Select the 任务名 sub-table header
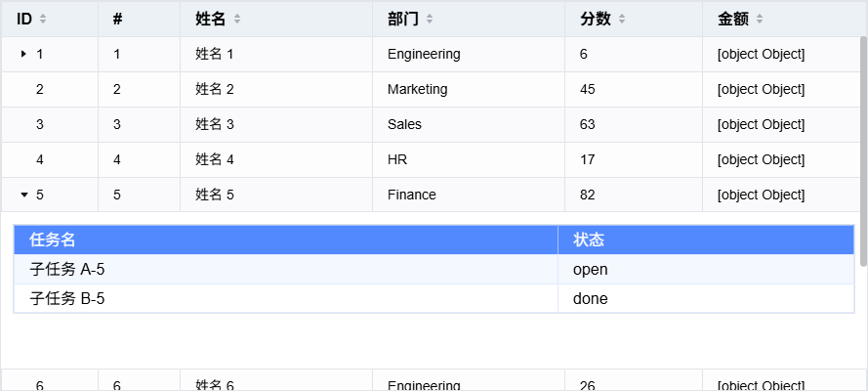 [x=53, y=240]
